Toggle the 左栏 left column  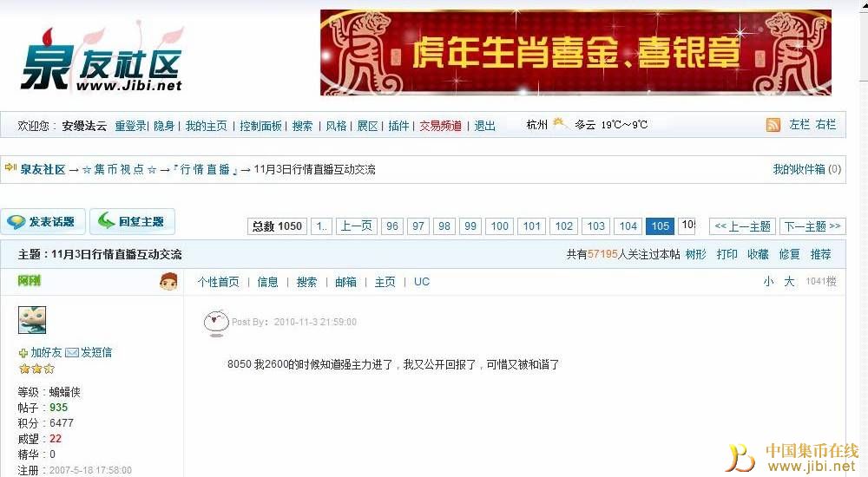tap(799, 125)
